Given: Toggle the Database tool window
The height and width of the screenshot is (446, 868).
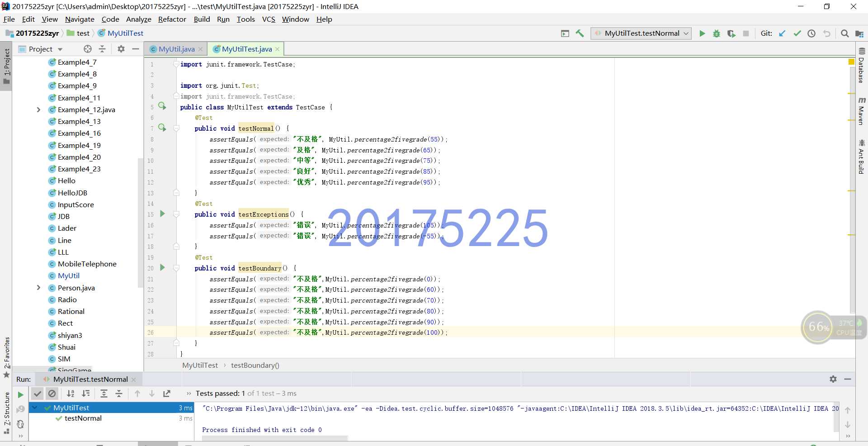Looking at the screenshot, I should tap(862, 66).
